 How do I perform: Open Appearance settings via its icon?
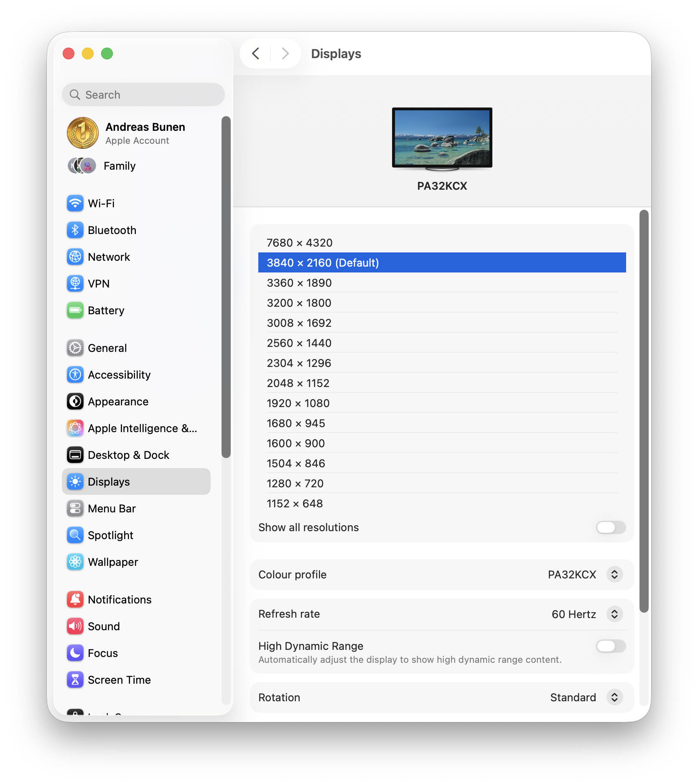click(x=75, y=401)
